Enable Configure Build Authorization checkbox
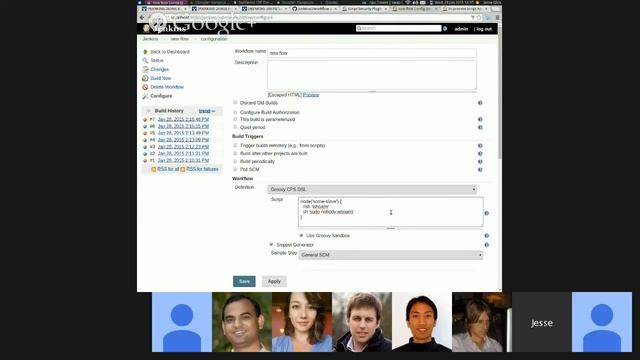 [235, 112]
